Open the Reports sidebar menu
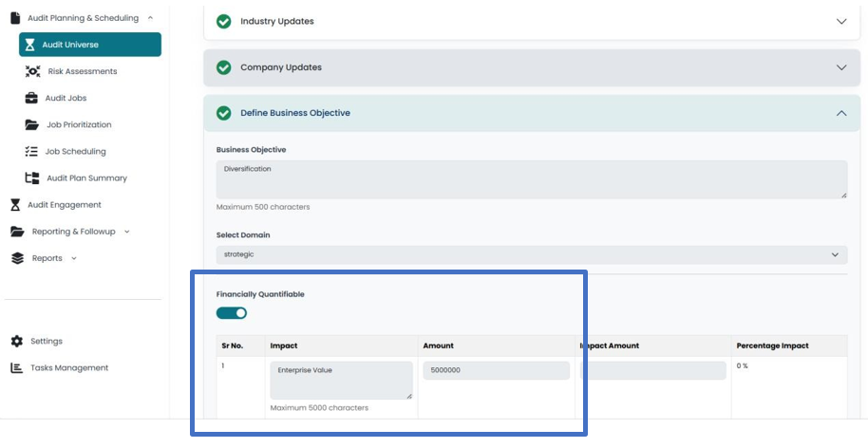 (46, 257)
